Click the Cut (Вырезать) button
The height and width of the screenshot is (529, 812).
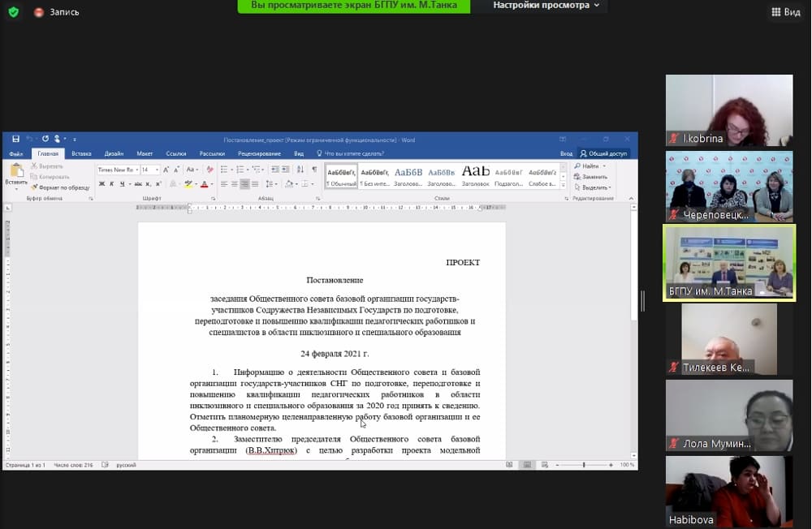pyautogui.click(x=47, y=166)
